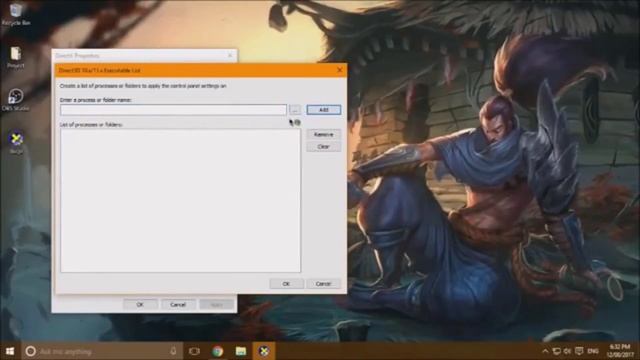Click the ENG language indicator
The height and width of the screenshot is (360, 640).
click(x=593, y=351)
